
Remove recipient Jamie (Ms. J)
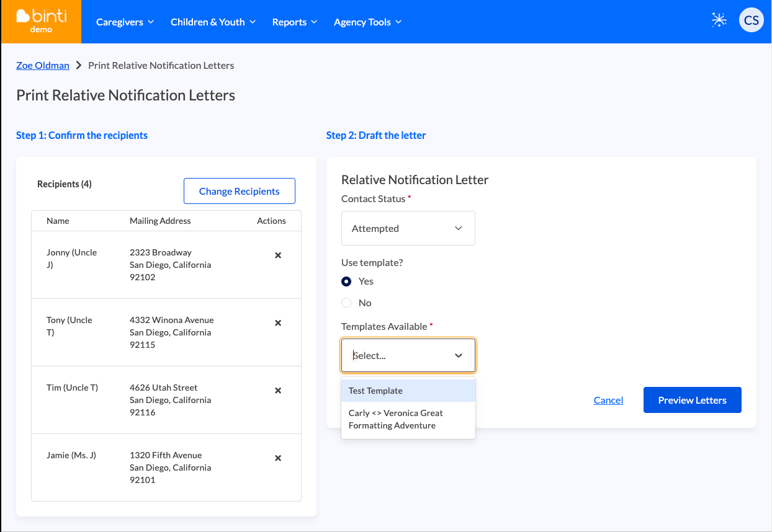(278, 458)
